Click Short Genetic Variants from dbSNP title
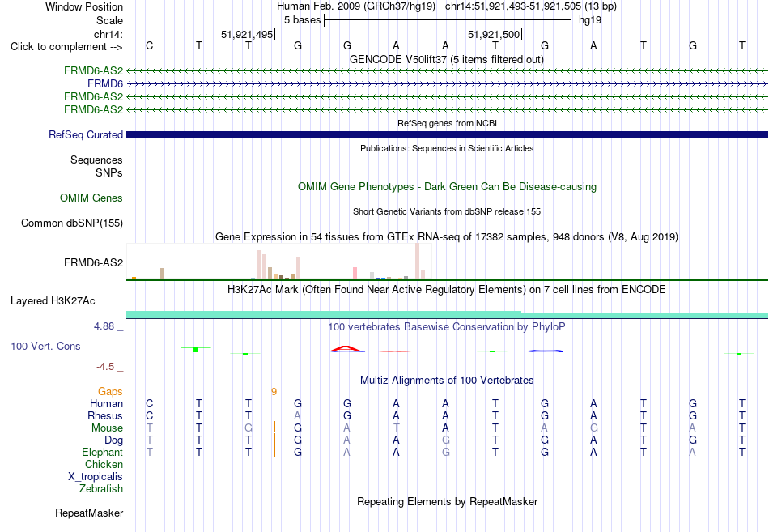This screenshot has height=532, width=769. tap(447, 211)
